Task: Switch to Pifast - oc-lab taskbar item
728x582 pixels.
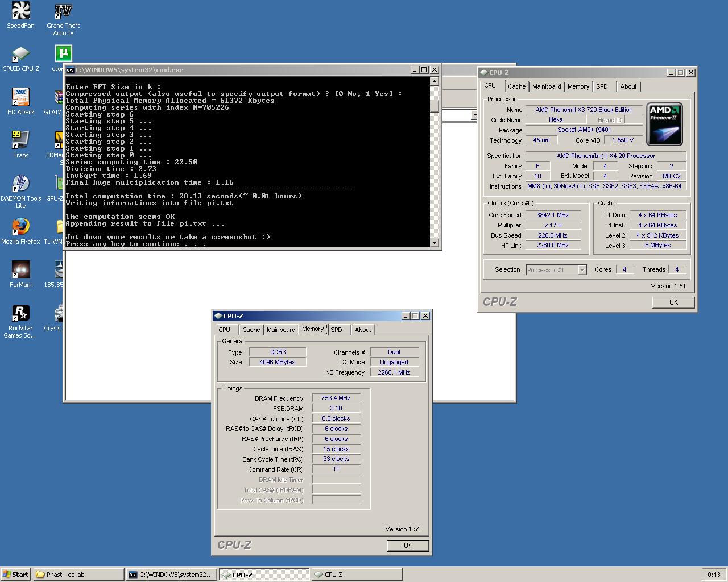Action: [x=78, y=575]
